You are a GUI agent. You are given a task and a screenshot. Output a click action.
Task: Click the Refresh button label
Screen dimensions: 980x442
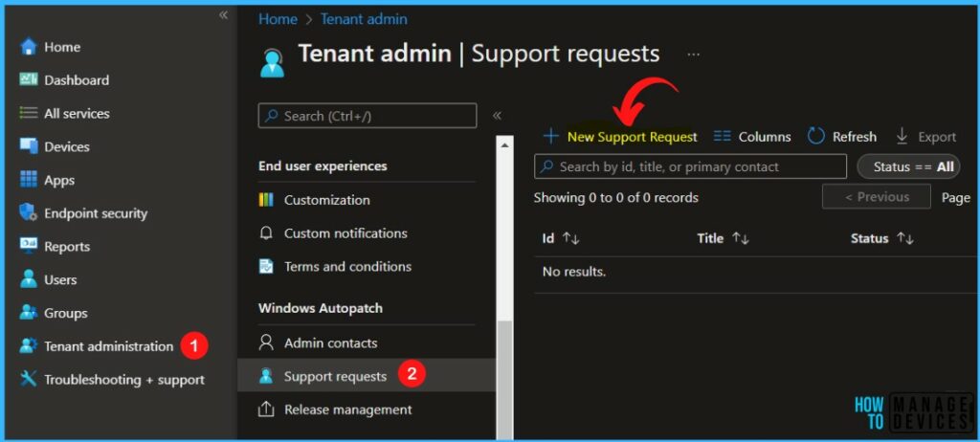pyautogui.click(x=854, y=137)
